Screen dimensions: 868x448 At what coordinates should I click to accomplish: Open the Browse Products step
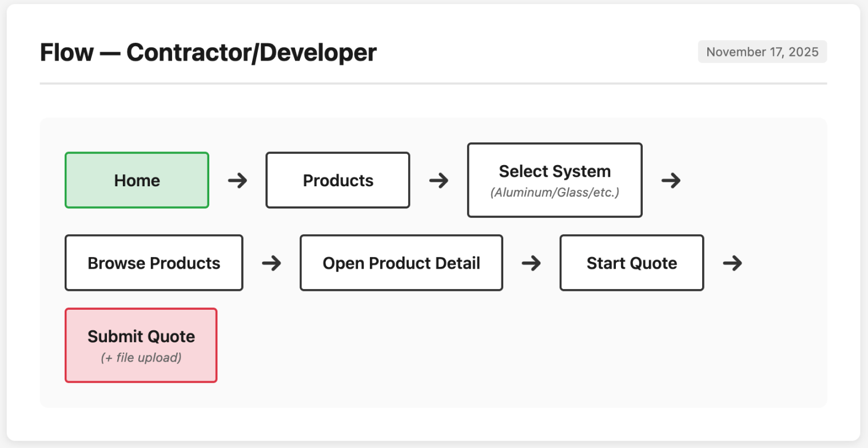(154, 263)
